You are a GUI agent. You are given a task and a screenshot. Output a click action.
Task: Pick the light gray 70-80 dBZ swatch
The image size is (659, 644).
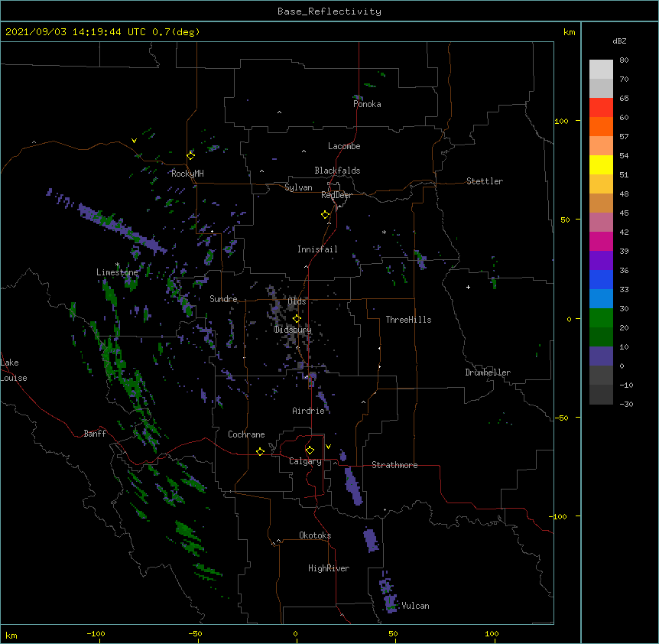pyautogui.click(x=601, y=69)
